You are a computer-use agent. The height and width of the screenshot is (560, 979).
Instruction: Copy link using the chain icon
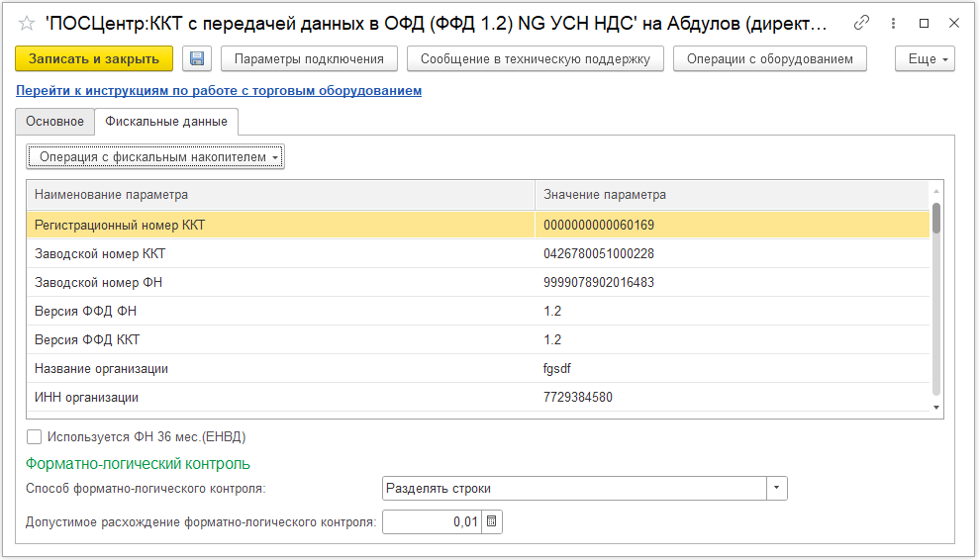(862, 23)
